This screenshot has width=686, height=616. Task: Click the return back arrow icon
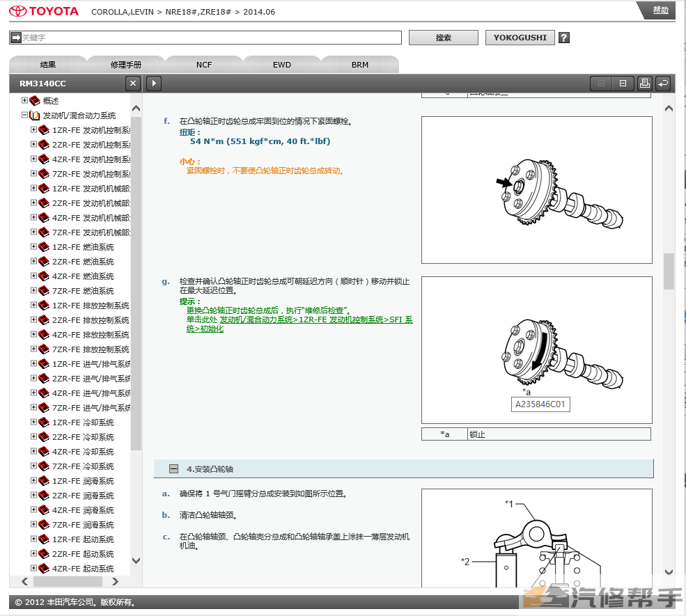point(663,83)
